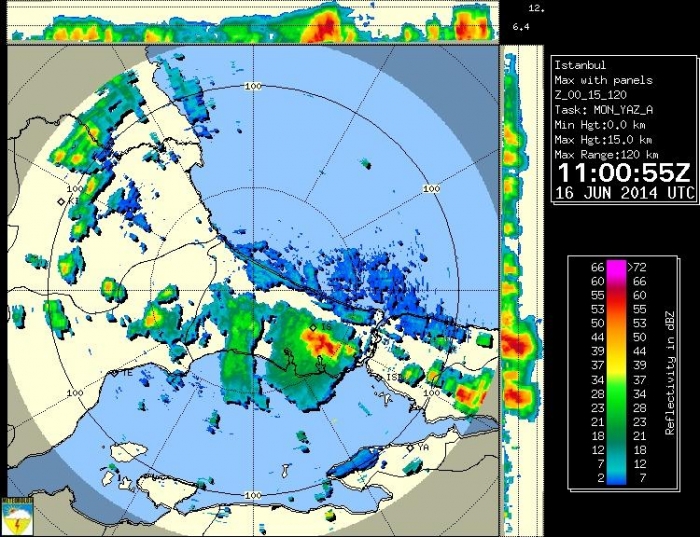Click the meteorology lightning logo icon
The width and height of the screenshot is (700, 537).
pyautogui.click(x=19, y=515)
